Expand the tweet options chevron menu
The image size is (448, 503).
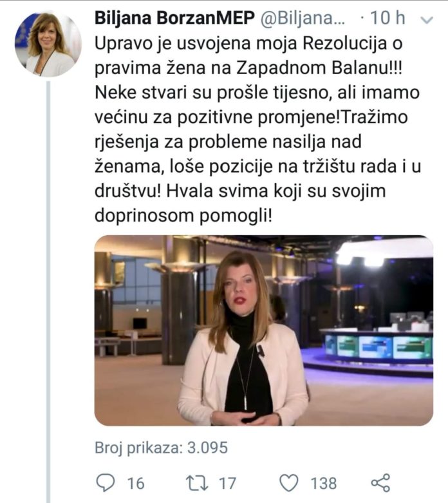tap(426, 20)
